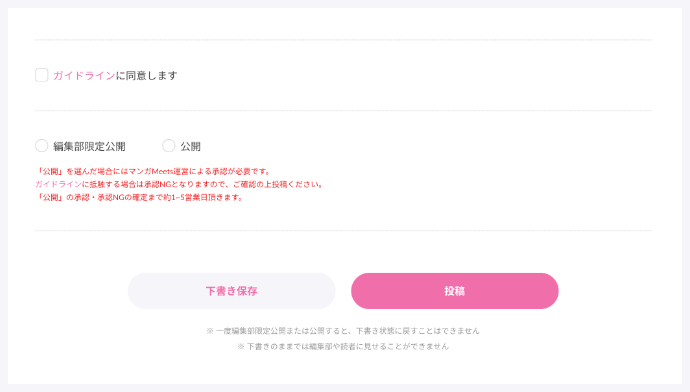Click the に同意します label text
Viewport: 690px width, 392px height.
click(147, 76)
